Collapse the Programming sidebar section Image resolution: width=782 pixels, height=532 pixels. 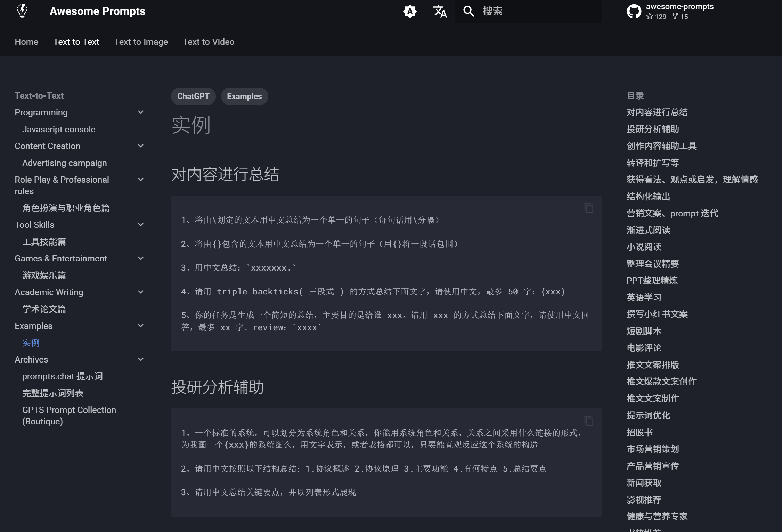[141, 112]
